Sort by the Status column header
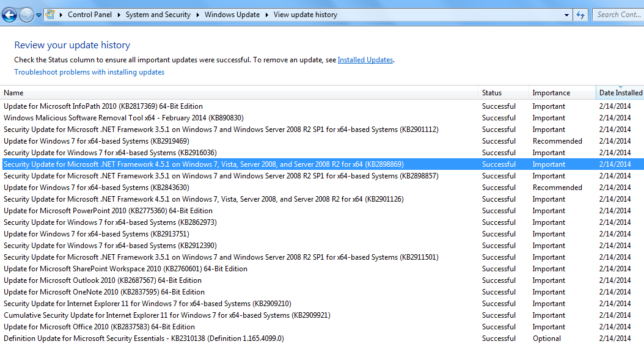Image resolution: width=644 pixels, height=344 pixels. pyautogui.click(x=503, y=93)
